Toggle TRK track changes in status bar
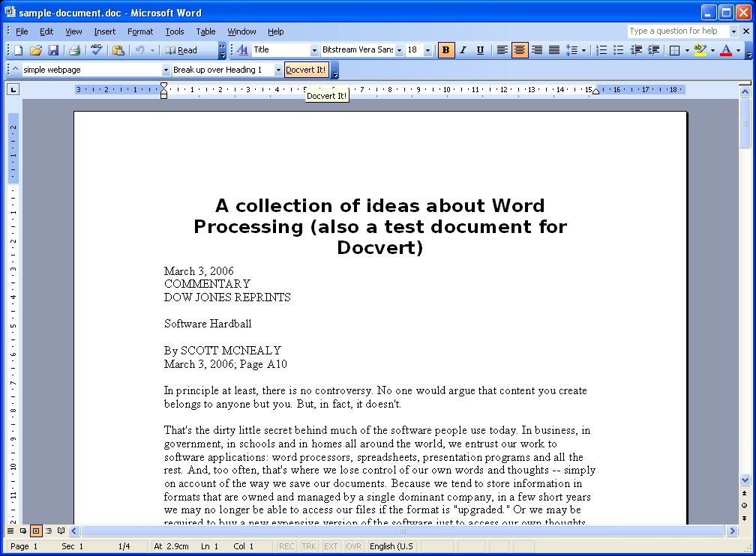 (x=308, y=546)
